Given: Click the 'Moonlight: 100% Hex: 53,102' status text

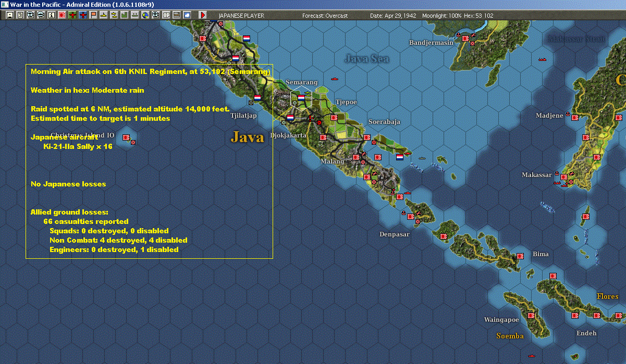Looking at the screenshot, I should coord(458,16).
